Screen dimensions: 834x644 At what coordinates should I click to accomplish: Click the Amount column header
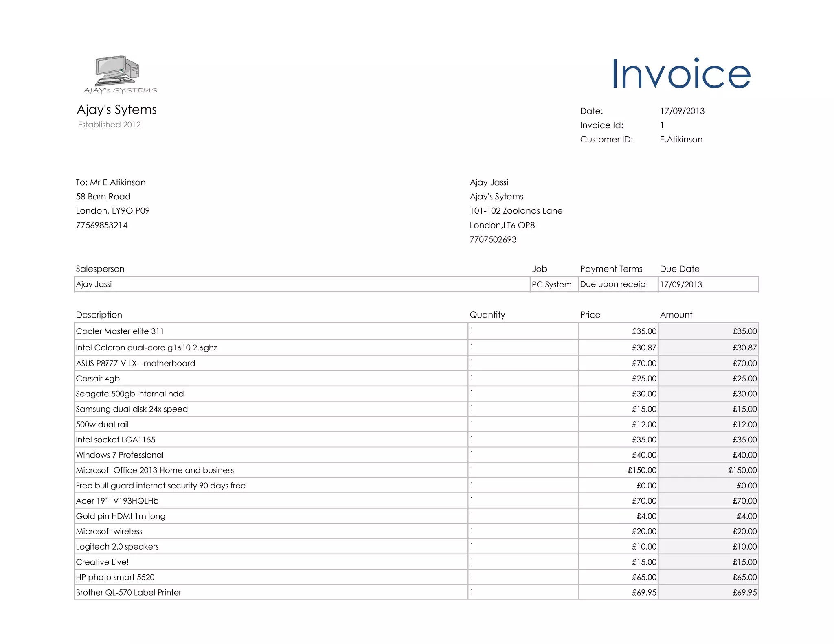tap(676, 315)
